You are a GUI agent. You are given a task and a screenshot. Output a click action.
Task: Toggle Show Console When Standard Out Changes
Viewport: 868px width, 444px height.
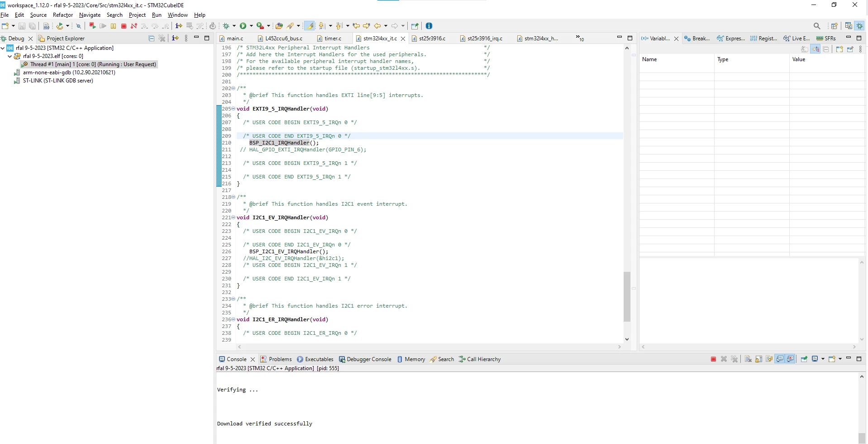pos(780,359)
